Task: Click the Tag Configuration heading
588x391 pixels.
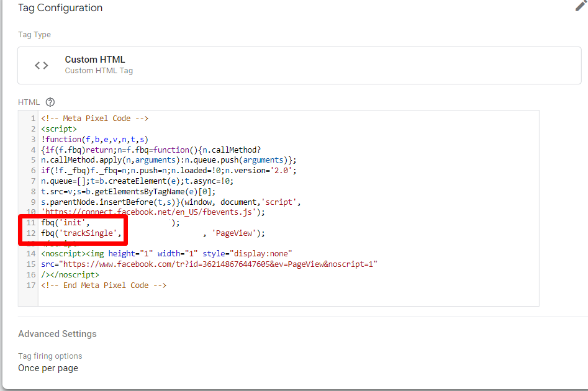Action: tap(60, 8)
